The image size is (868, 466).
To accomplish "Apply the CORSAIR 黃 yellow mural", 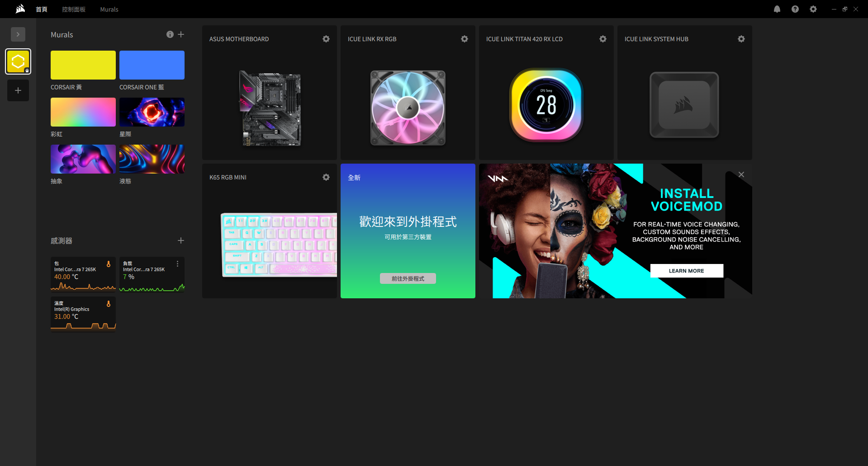I will pyautogui.click(x=83, y=65).
